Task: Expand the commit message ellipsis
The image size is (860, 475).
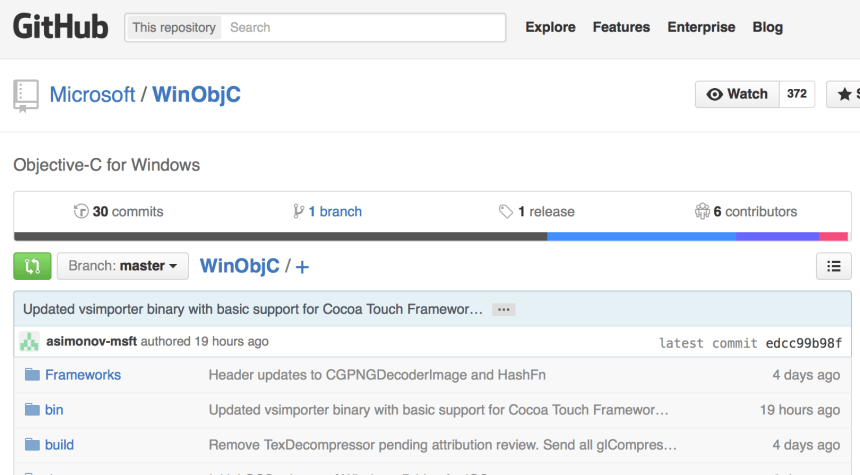Action: point(504,310)
